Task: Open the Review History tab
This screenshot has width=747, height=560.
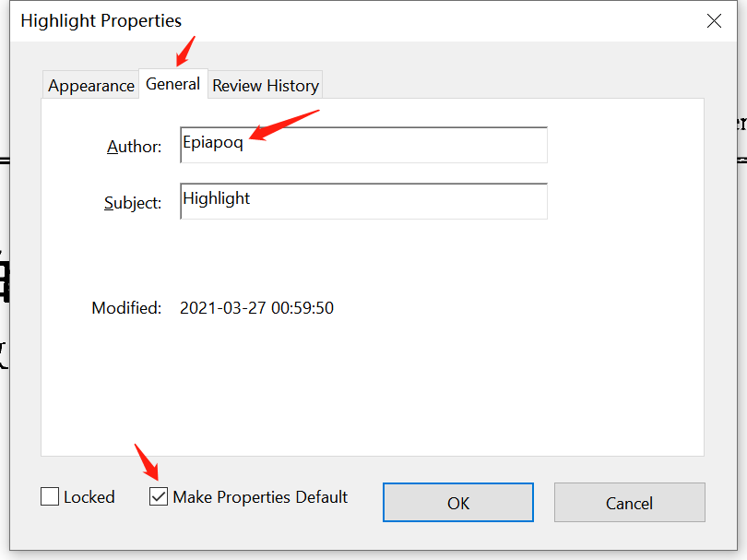Action: point(266,85)
